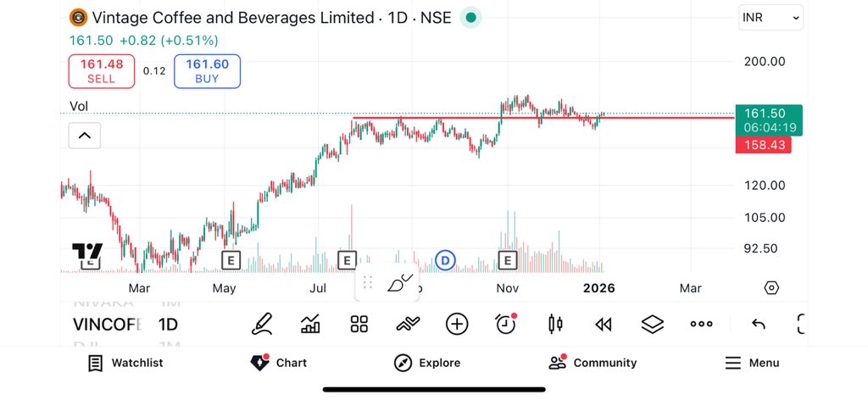Switch to the Chart tab
868x400 pixels.
pyautogui.click(x=279, y=363)
